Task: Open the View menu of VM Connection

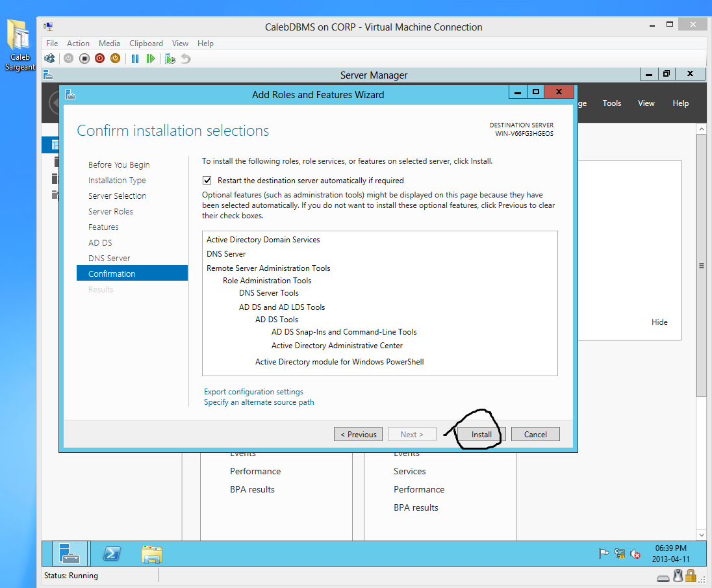Action: click(x=180, y=43)
